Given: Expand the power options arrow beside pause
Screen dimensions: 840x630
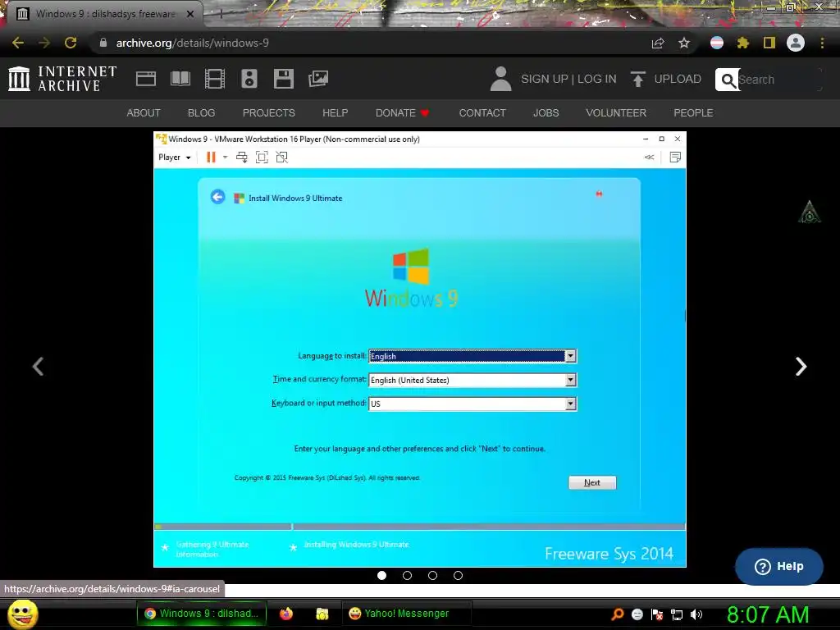Looking at the screenshot, I should [225, 157].
